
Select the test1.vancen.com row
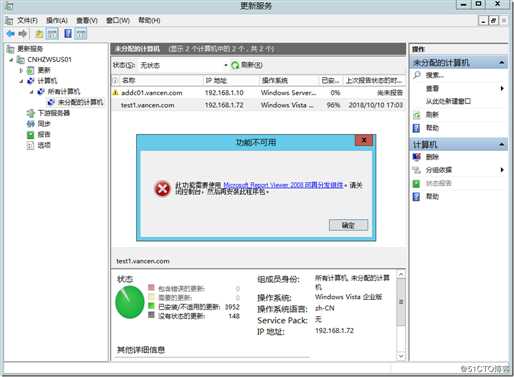(x=259, y=105)
